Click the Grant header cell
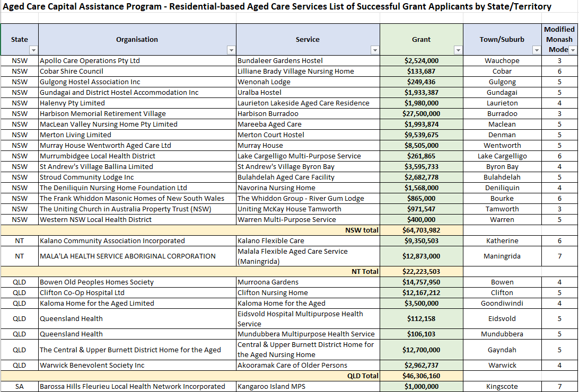 pos(422,39)
